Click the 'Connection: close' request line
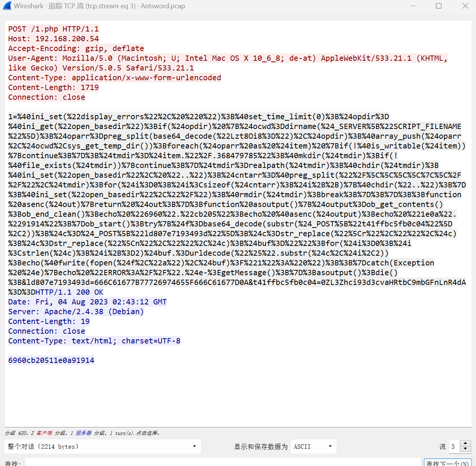476x466 pixels. (47, 97)
